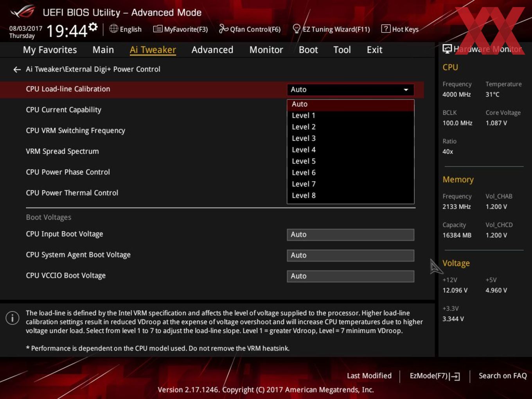Choose Level 7 load-line option
The image size is (532, 399).
point(350,184)
